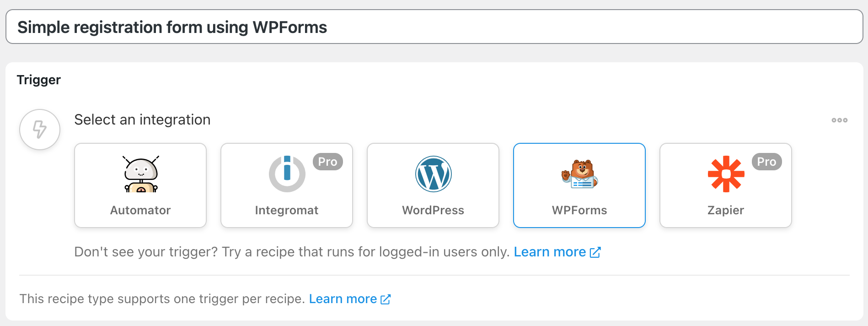The width and height of the screenshot is (868, 326).
Task: Click the Automator robot icon
Action: pos(141,174)
